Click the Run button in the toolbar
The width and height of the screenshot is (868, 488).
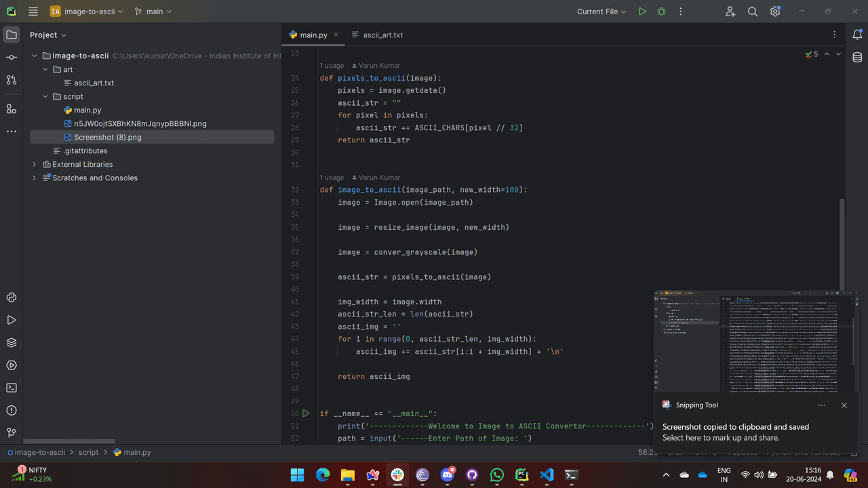(642, 12)
